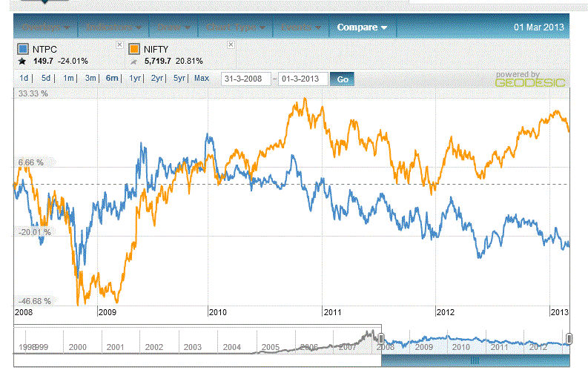
Task: Click the 6.66 % axis label
Action: 30,162
